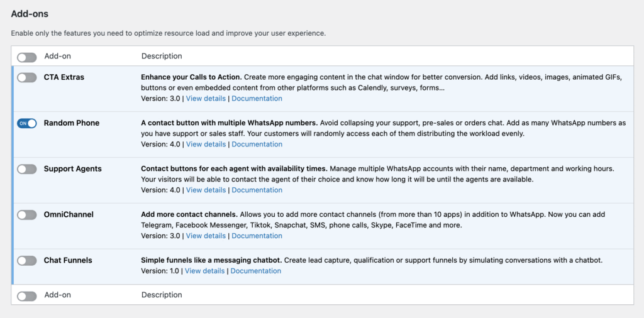
Task: Open View details for CTA Extras
Action: point(206,99)
